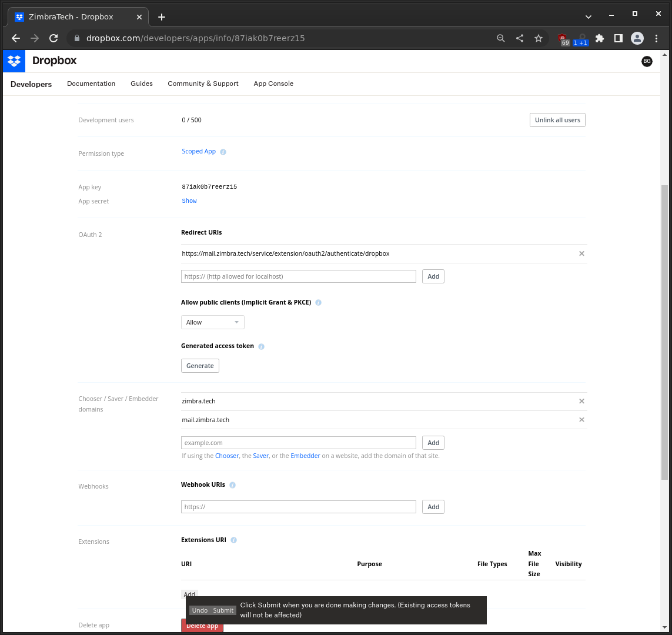Viewport: 672px width, 635px height.
Task: Click the browser forward arrow
Action: click(35, 38)
